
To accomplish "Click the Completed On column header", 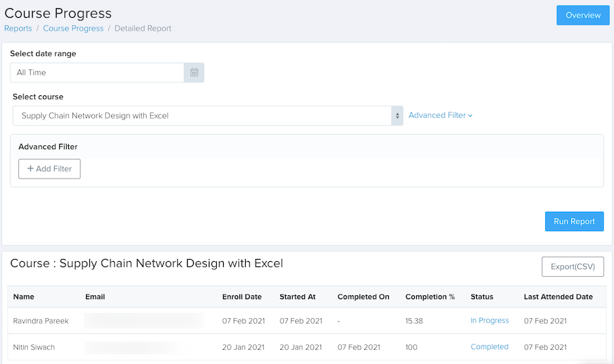I will point(364,297).
